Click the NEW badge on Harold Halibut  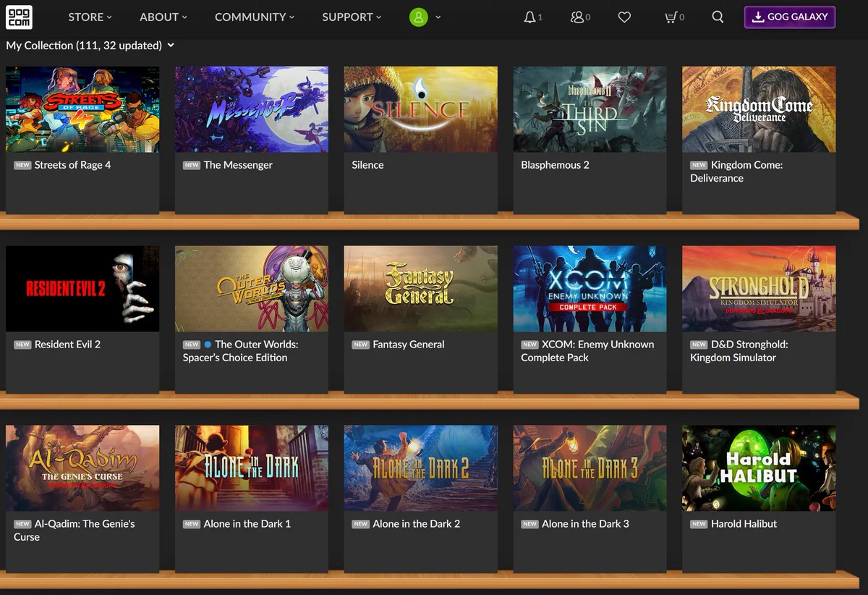pyautogui.click(x=699, y=524)
